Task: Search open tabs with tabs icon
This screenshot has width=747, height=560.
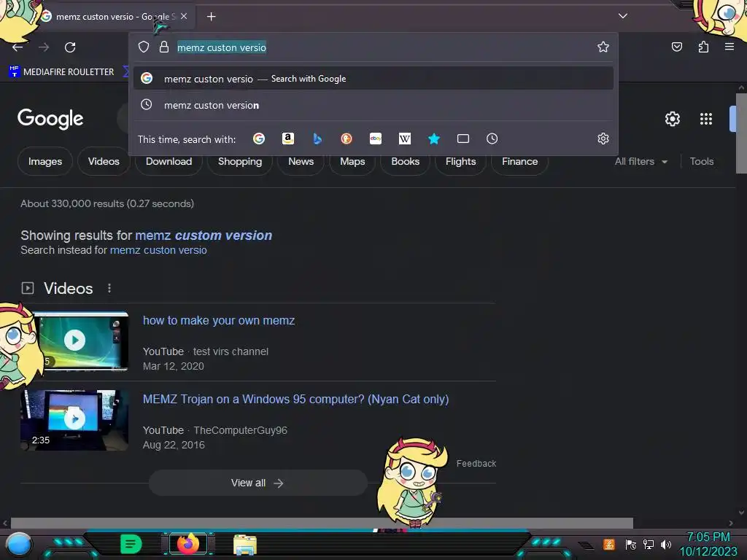Action: (x=463, y=139)
